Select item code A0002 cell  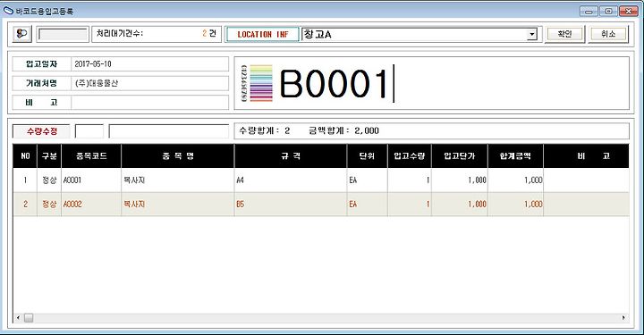click(91, 205)
